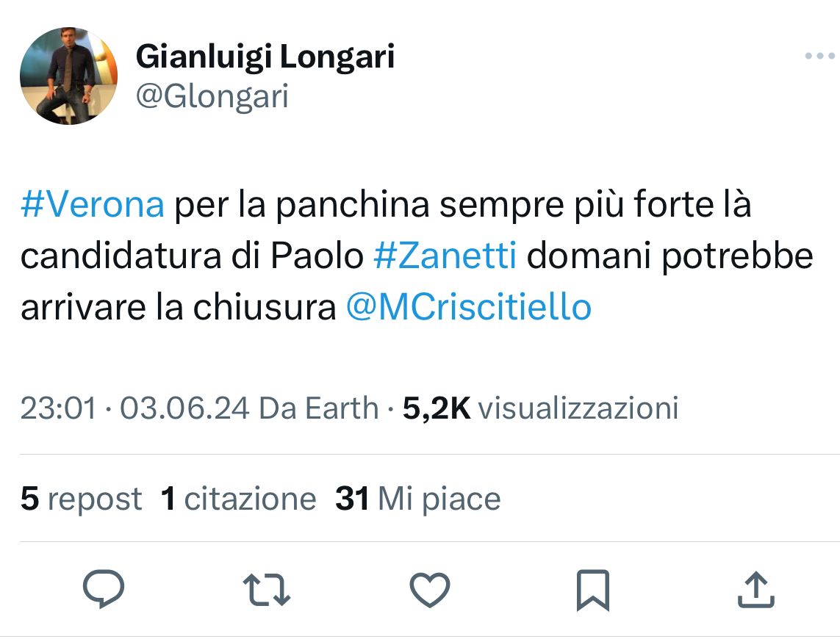
Task: Bookmark this post with the bookmark icon
Action: (592, 590)
